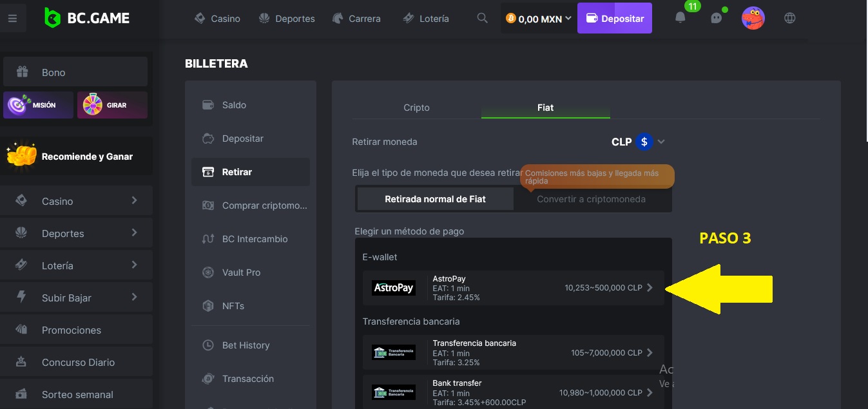Open the notifications bell
This screenshot has height=409, width=868.
(x=680, y=18)
